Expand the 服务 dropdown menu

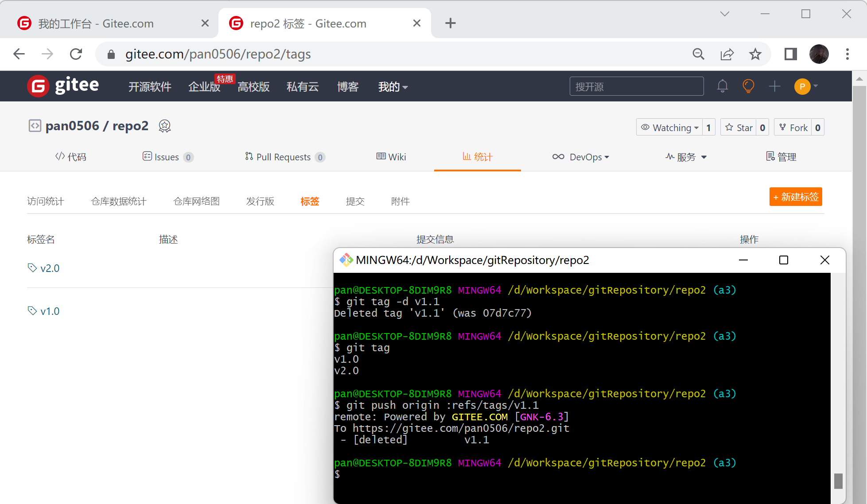coord(686,157)
